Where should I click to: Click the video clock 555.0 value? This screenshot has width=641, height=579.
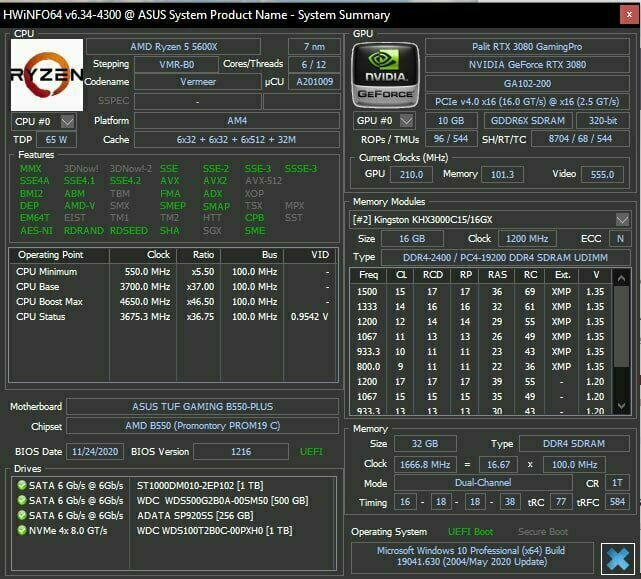[x=602, y=175]
